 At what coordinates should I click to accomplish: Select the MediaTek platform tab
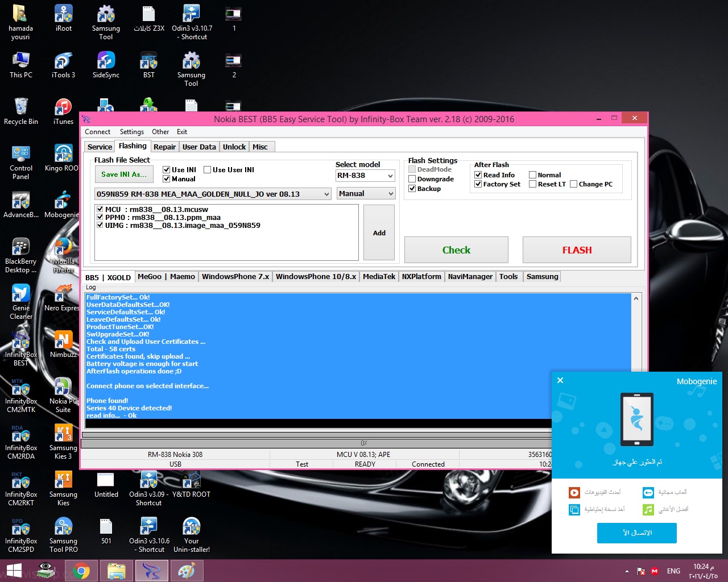point(379,277)
